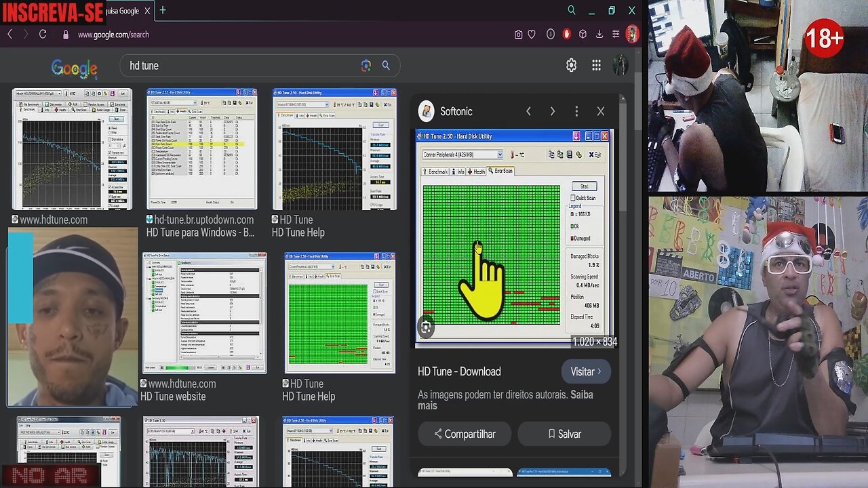868x488 pixels.
Task: Open the Google account avatar
Action: [x=620, y=65]
